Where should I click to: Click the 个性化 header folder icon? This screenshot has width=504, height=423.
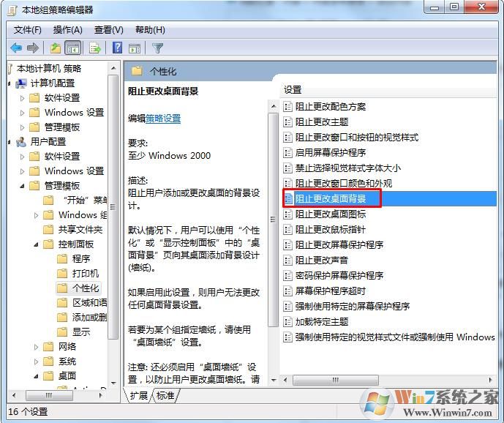pos(137,71)
